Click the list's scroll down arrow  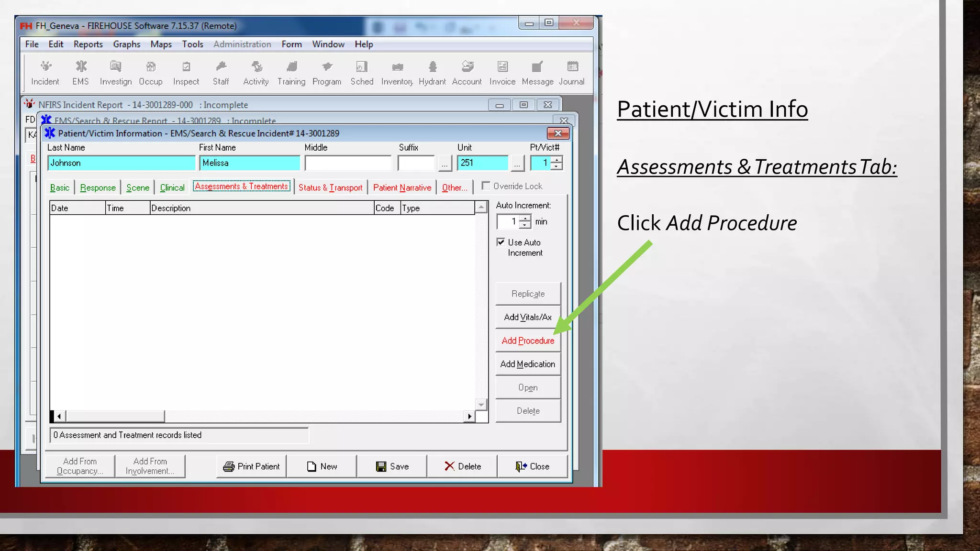click(481, 405)
